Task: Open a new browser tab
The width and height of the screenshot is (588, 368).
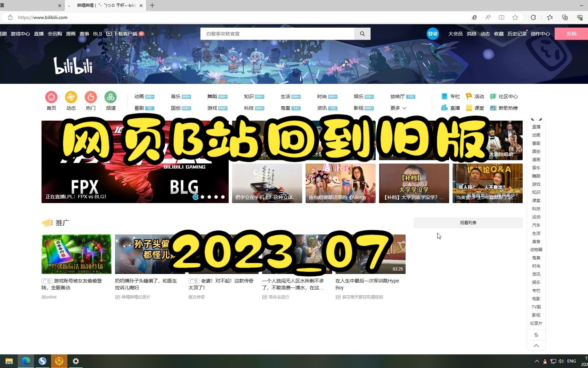Action: tap(152, 5)
